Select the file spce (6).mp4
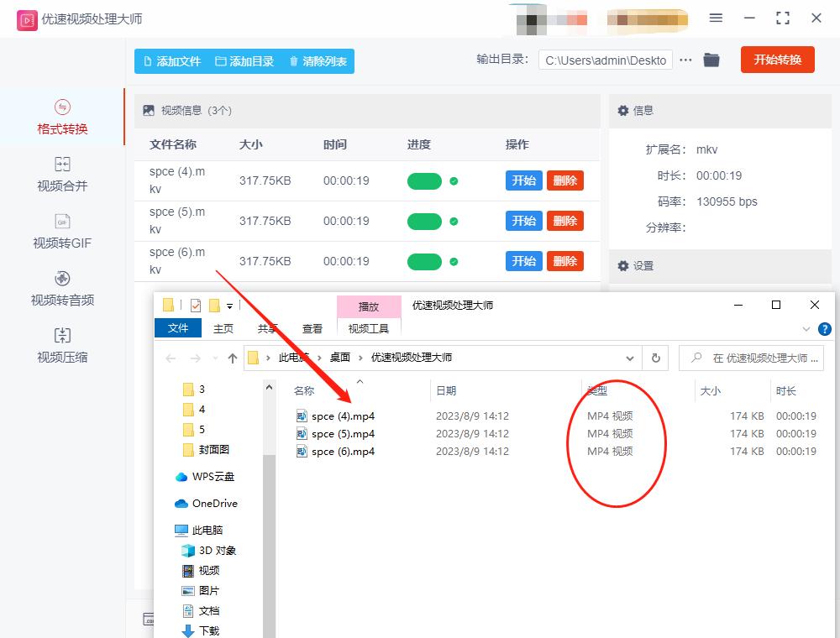The image size is (840, 638). coord(343,451)
